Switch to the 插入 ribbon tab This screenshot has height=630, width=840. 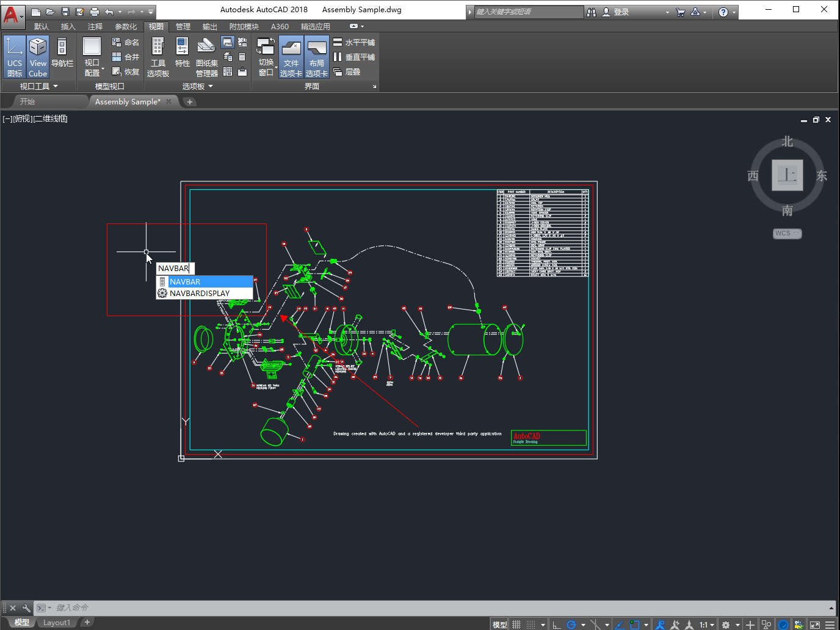[x=68, y=26]
